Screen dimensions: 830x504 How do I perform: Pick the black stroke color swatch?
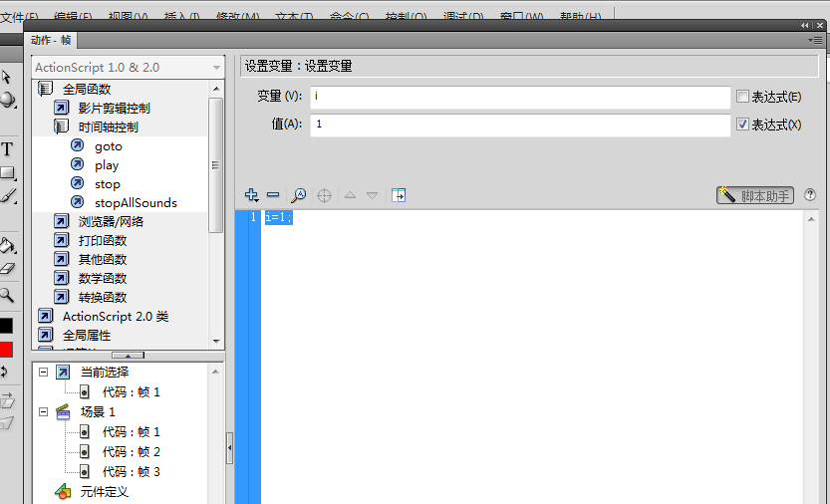[x=6, y=325]
